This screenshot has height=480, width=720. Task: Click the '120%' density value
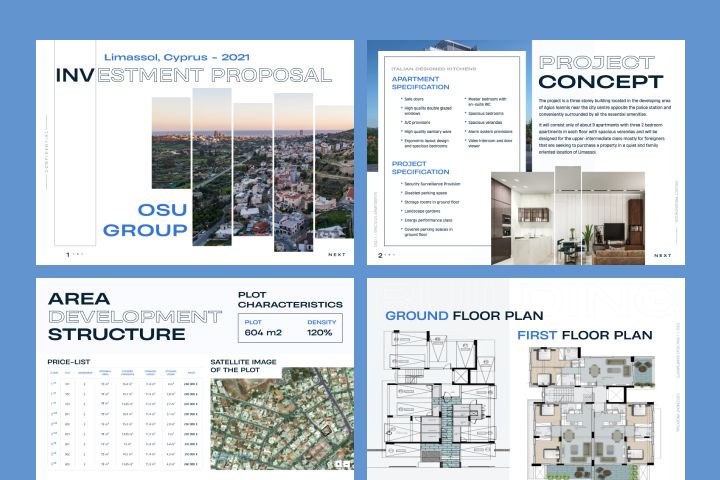320,333
